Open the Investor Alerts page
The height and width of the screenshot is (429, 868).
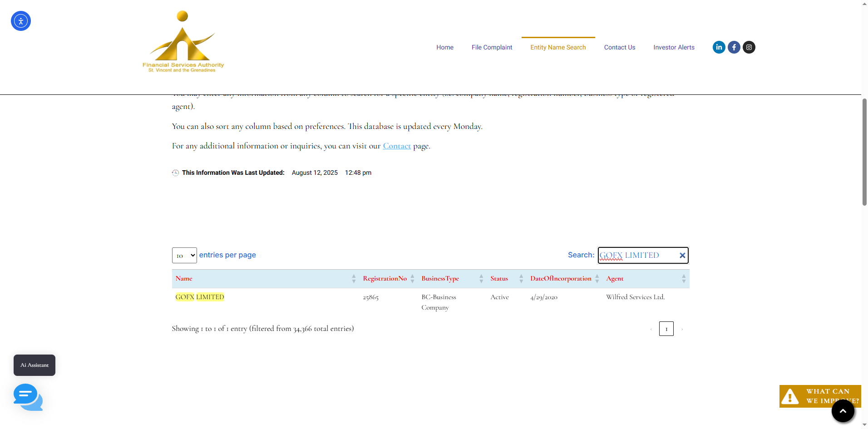point(674,47)
